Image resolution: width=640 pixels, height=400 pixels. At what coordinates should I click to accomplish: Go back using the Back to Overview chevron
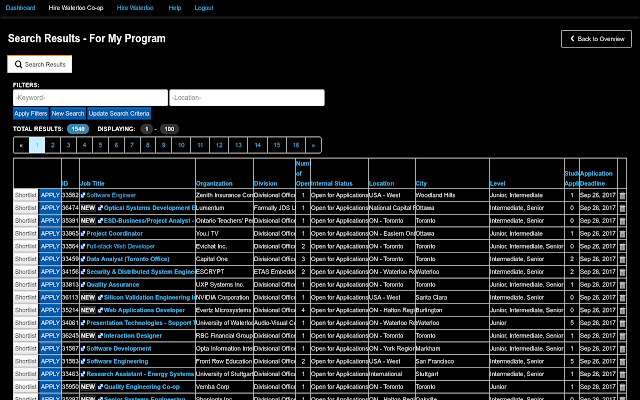(x=572, y=39)
